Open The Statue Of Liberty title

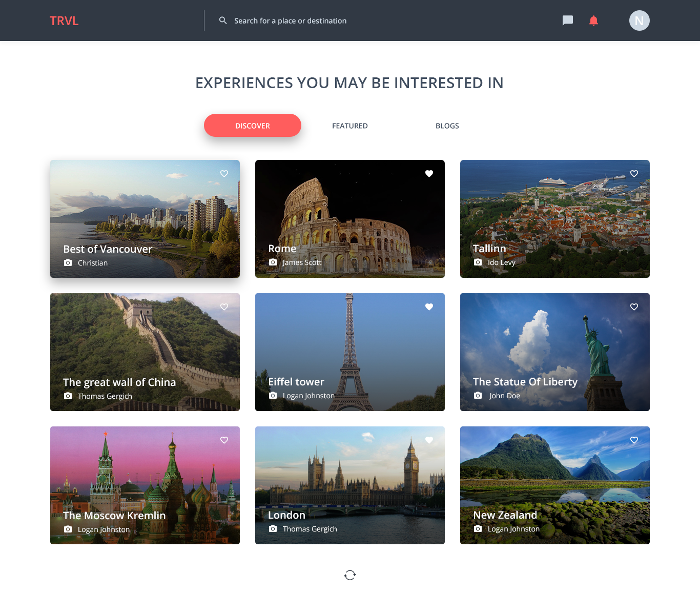pos(525,382)
